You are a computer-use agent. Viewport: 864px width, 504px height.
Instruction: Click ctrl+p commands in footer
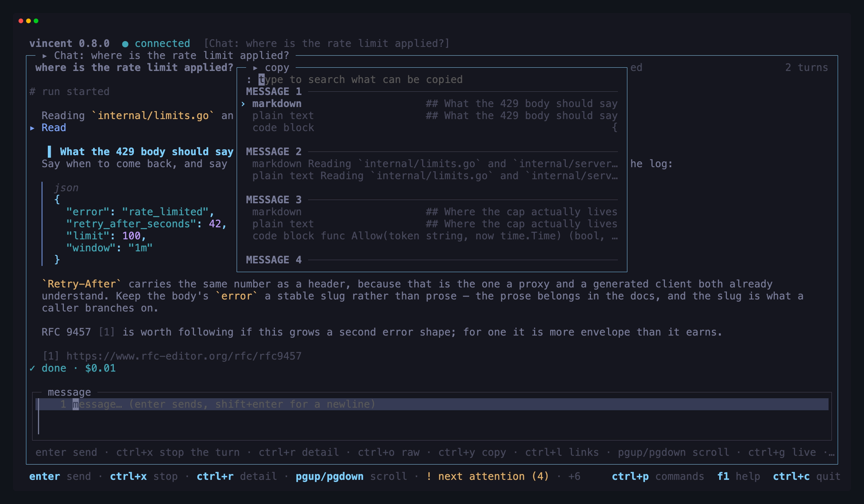pyautogui.click(x=658, y=477)
